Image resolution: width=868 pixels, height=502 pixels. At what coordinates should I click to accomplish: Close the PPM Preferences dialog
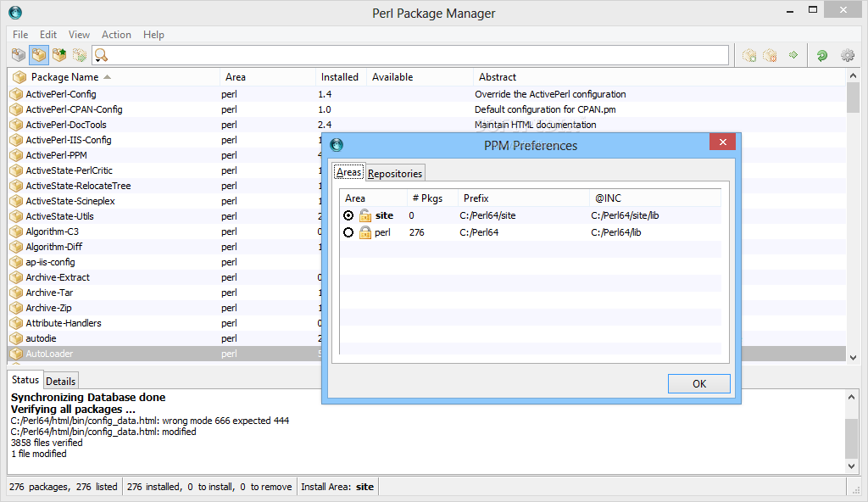[722, 142]
